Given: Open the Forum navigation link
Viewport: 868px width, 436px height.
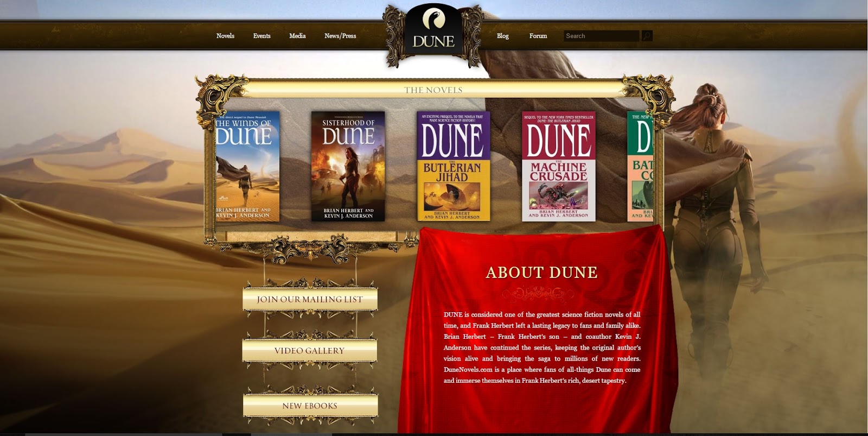Looking at the screenshot, I should pyautogui.click(x=538, y=36).
